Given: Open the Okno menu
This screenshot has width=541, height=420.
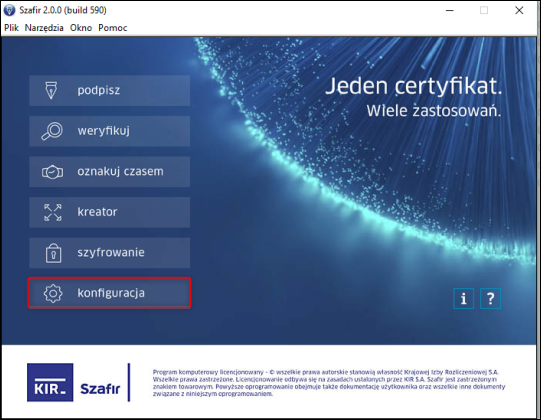Looking at the screenshot, I should [81, 28].
